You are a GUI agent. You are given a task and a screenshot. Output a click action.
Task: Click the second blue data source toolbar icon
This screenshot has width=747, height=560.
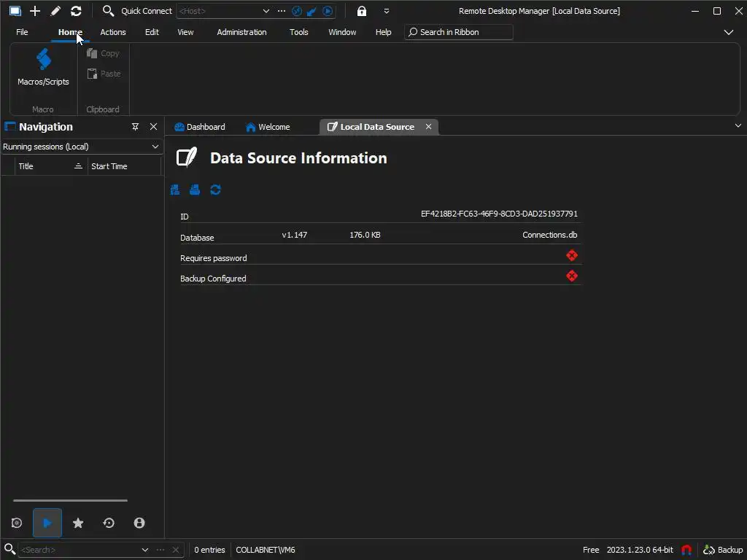point(195,190)
